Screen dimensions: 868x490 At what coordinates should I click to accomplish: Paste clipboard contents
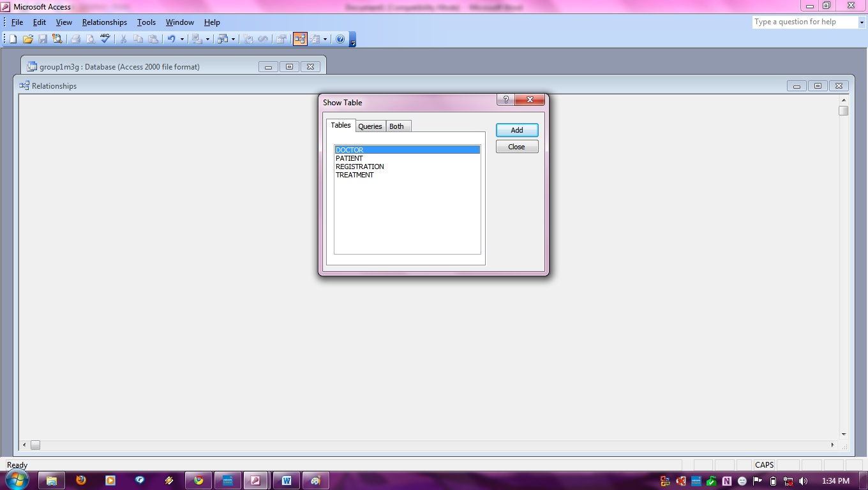[x=153, y=38]
